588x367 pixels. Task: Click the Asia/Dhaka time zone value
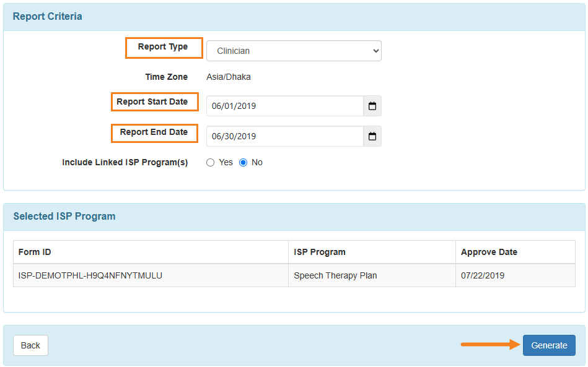click(229, 77)
